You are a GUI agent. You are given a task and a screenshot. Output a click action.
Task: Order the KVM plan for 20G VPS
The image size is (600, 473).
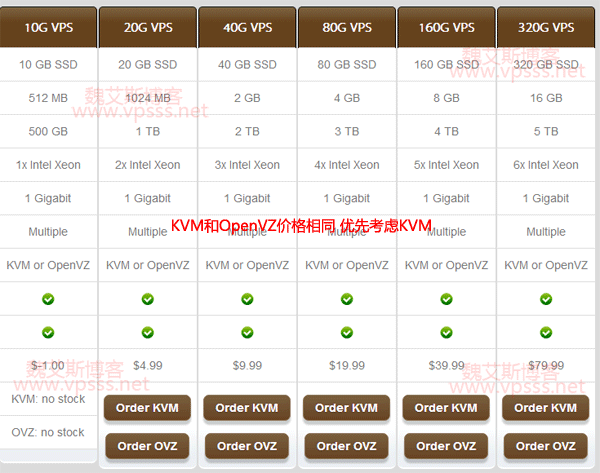(x=147, y=408)
